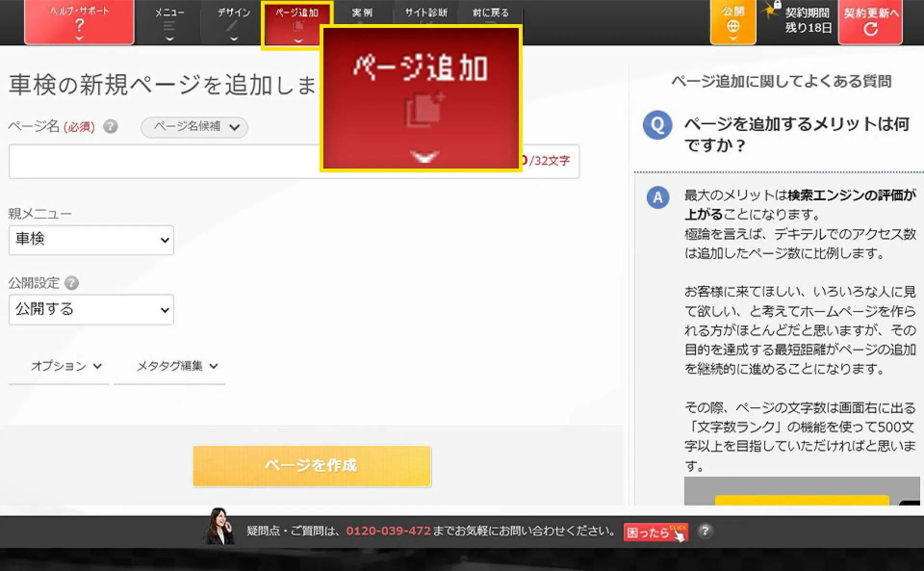Click the 車検の新規ページを追加 heading text
Screen dimensions: 924x571
163,84
